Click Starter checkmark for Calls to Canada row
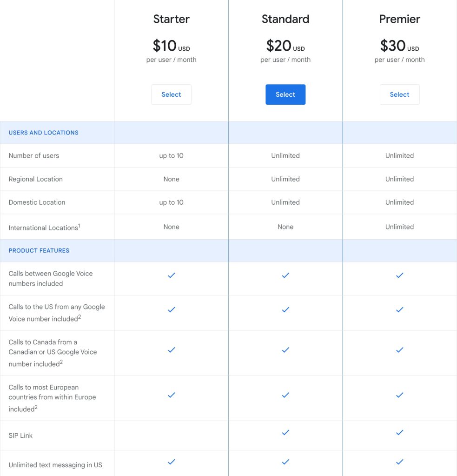The image size is (457, 476). pos(171,350)
